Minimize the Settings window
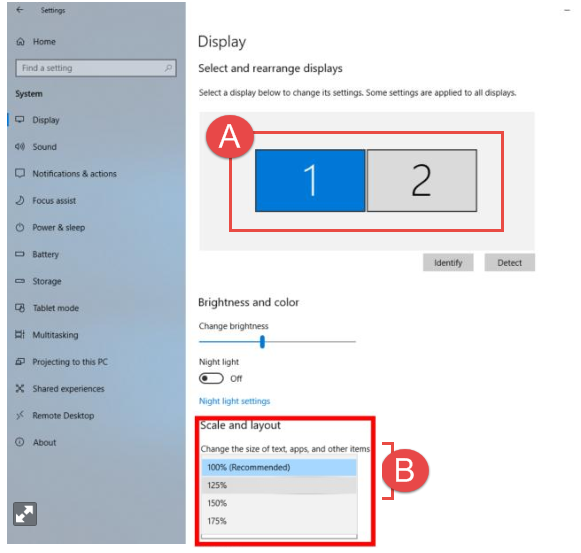Screen dimensions: 581x553 pos(567,10)
